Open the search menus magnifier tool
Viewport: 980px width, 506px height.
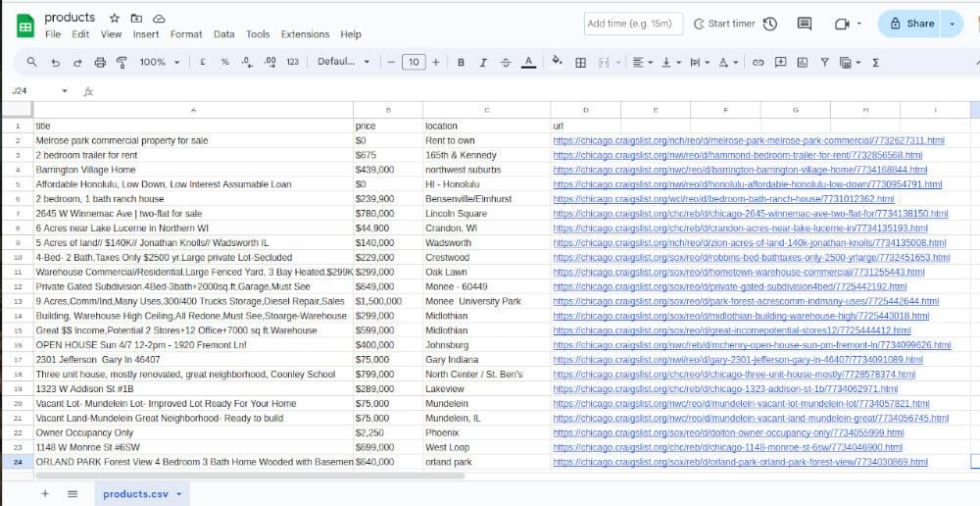click(32, 62)
